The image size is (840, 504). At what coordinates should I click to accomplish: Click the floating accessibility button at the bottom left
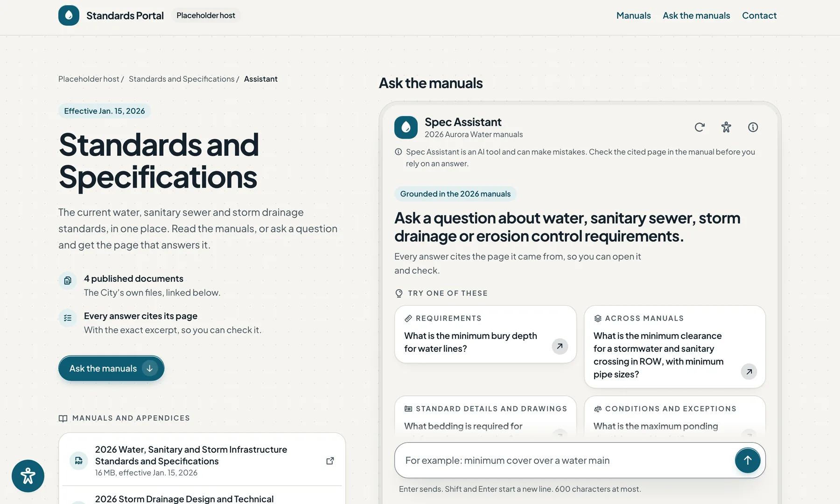(28, 476)
